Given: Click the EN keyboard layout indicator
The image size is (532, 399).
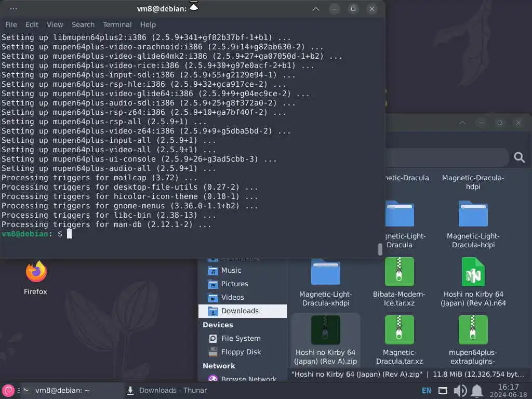Looking at the screenshot, I should tap(426, 391).
